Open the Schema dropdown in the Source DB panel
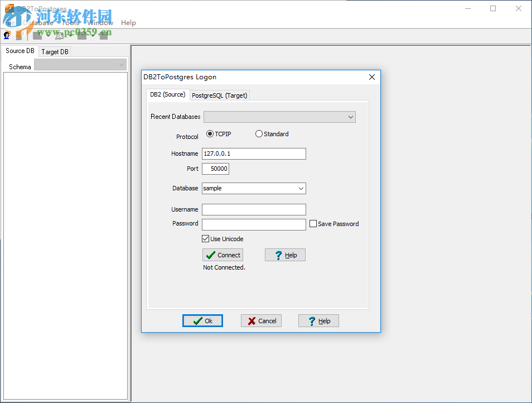The width and height of the screenshot is (532, 403). point(121,65)
